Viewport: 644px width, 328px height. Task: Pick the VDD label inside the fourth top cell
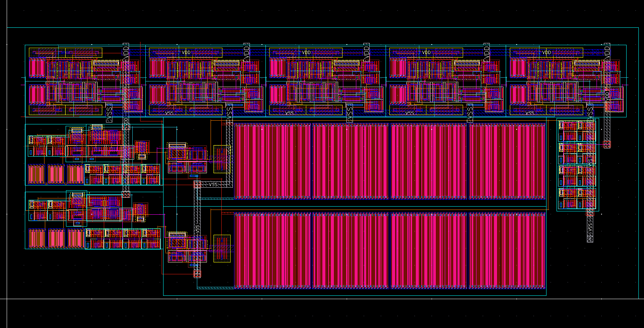click(426, 53)
